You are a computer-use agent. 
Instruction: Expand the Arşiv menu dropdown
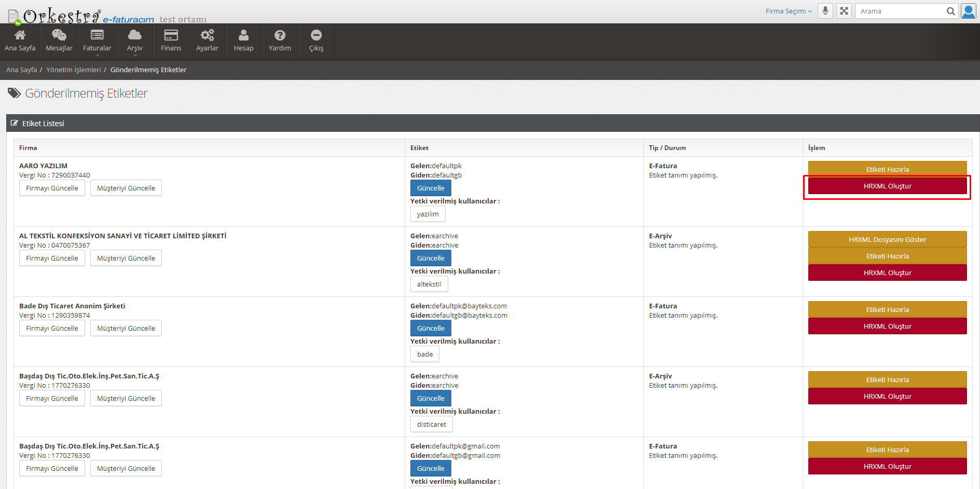tap(134, 42)
